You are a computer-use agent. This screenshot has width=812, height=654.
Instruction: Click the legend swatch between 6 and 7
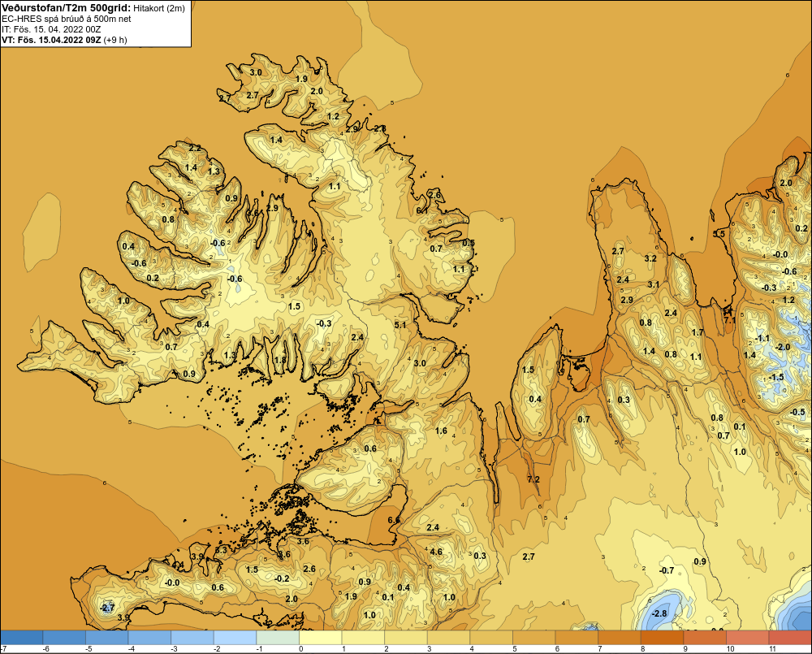click(x=577, y=638)
